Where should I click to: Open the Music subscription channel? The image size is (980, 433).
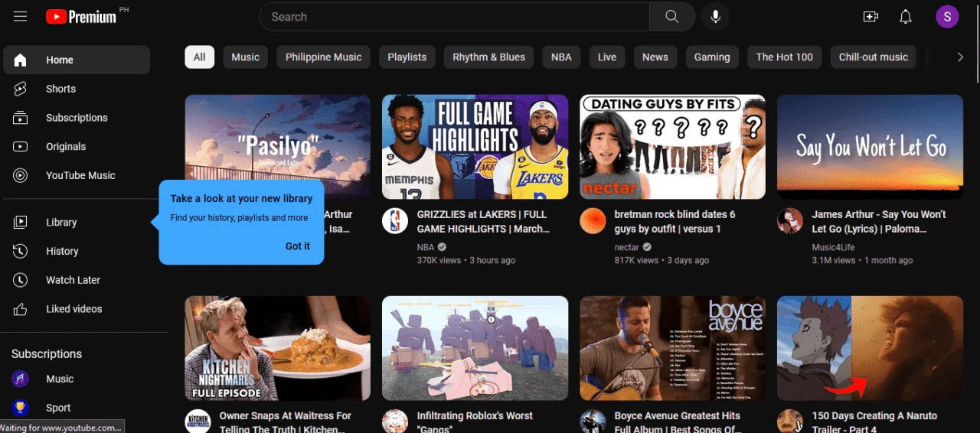[x=77, y=379]
